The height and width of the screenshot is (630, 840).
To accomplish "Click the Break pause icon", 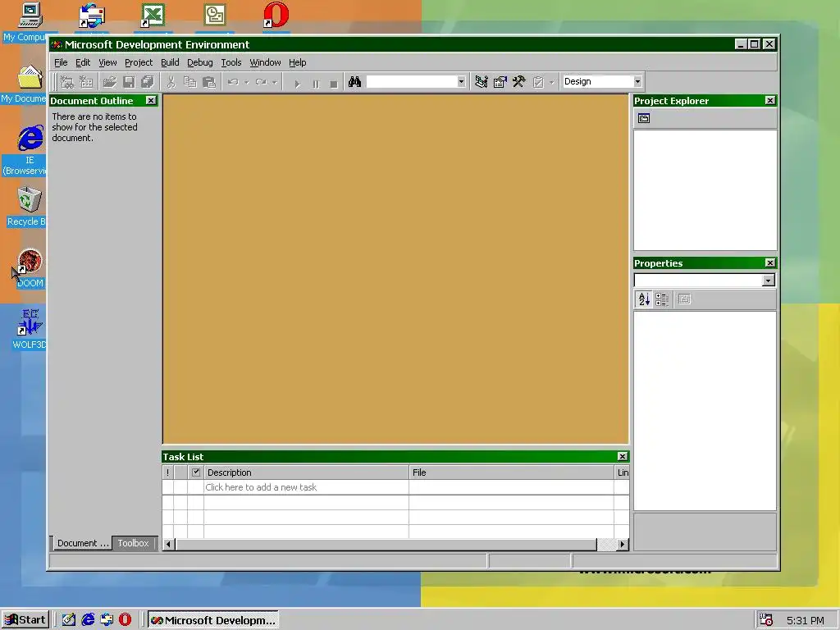I will tap(316, 83).
